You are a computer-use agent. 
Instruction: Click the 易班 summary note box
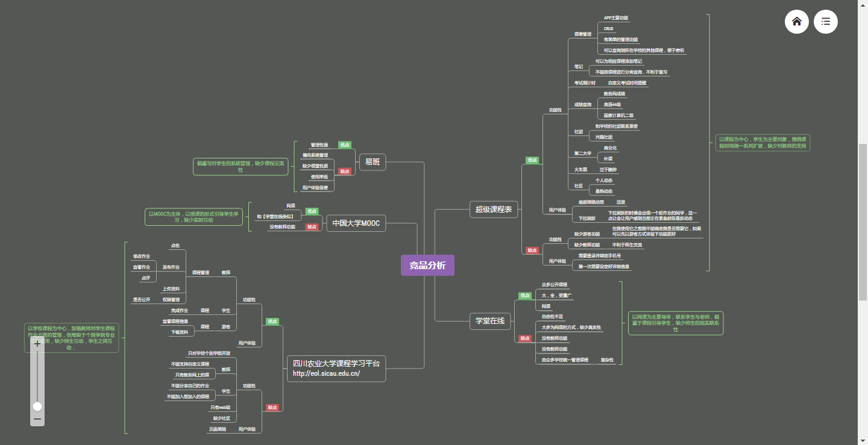pyautogui.click(x=241, y=166)
